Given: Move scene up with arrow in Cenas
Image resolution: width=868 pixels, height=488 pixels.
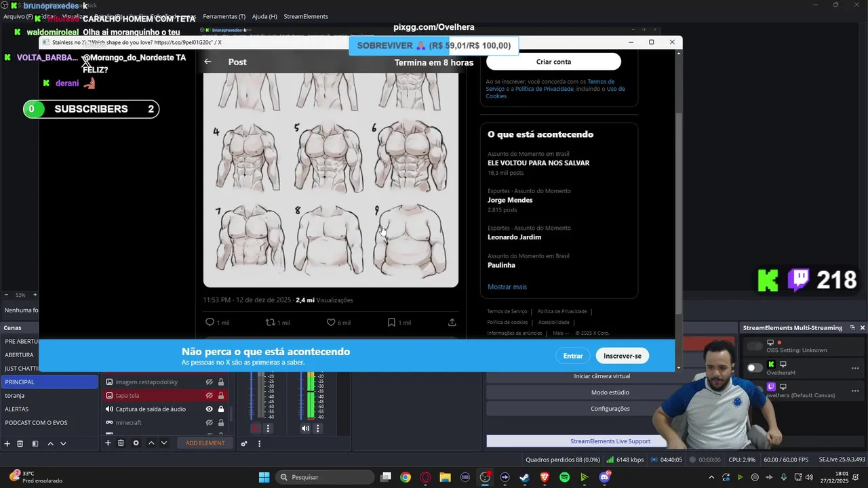Looking at the screenshot, I should pos(50,443).
